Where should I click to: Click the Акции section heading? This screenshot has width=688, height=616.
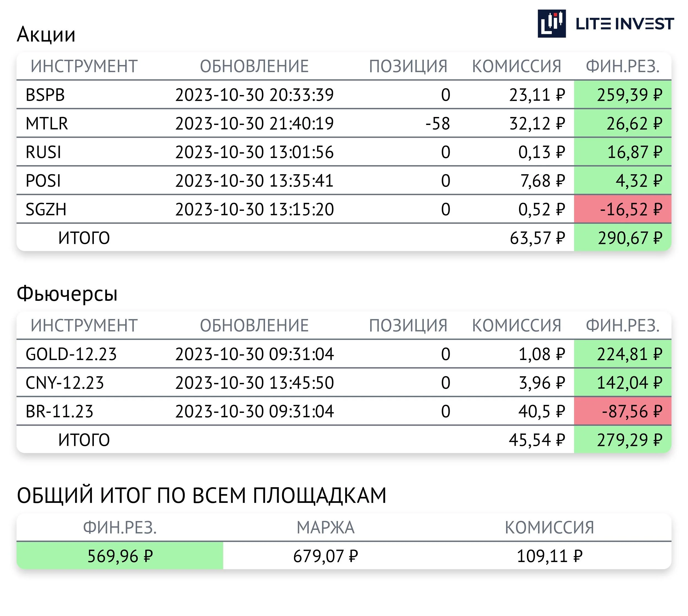[x=46, y=34]
